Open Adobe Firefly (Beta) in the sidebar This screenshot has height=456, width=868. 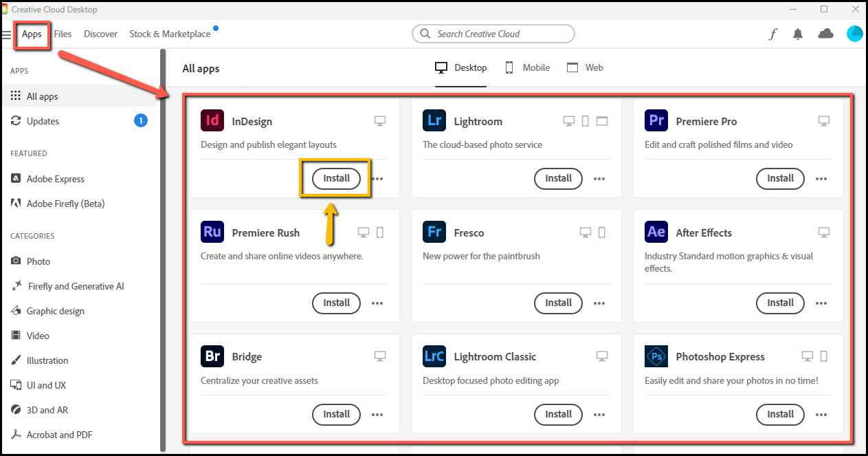(80, 204)
